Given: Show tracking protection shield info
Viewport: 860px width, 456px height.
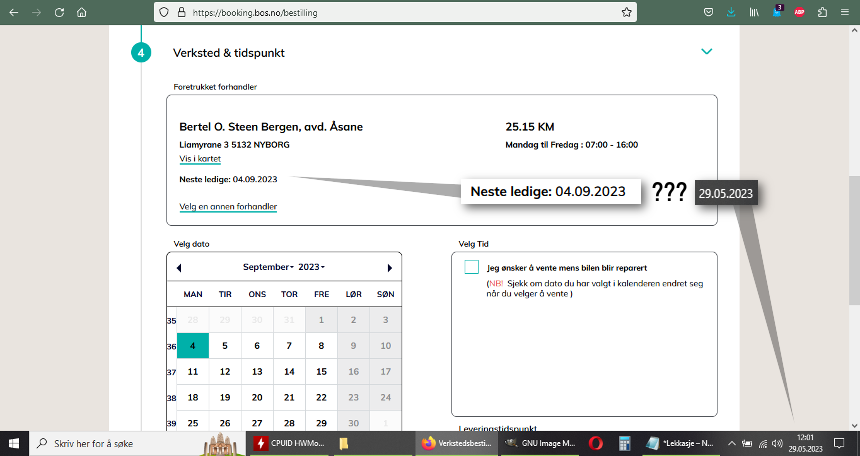Looking at the screenshot, I should point(163,12).
